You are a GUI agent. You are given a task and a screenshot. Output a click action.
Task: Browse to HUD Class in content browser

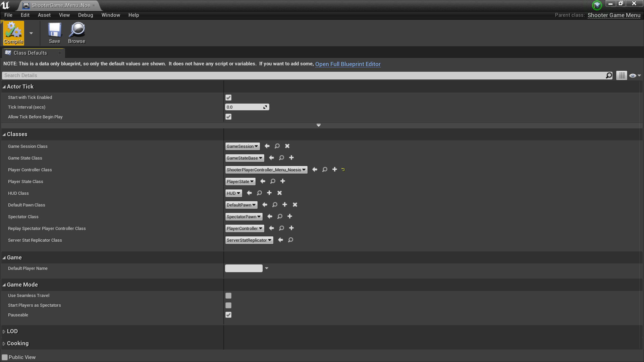(x=259, y=193)
